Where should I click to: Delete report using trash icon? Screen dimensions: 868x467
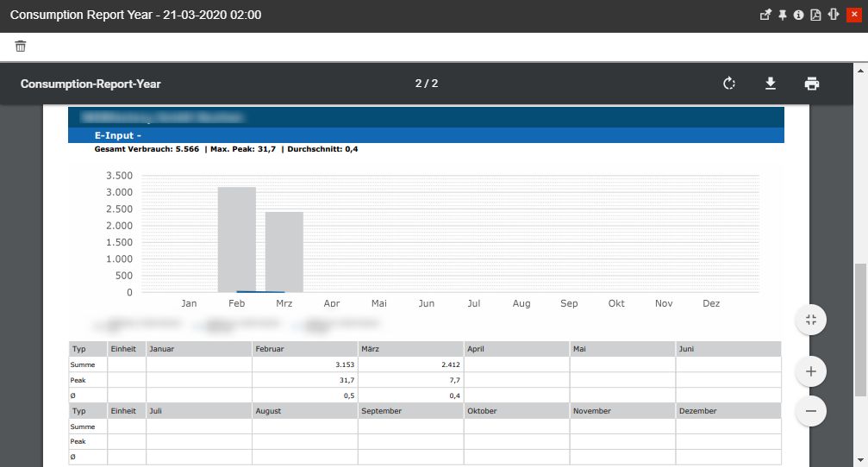point(21,47)
